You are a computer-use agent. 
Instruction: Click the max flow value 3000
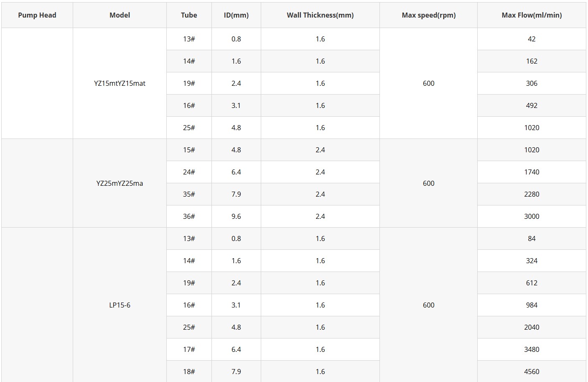coord(532,216)
